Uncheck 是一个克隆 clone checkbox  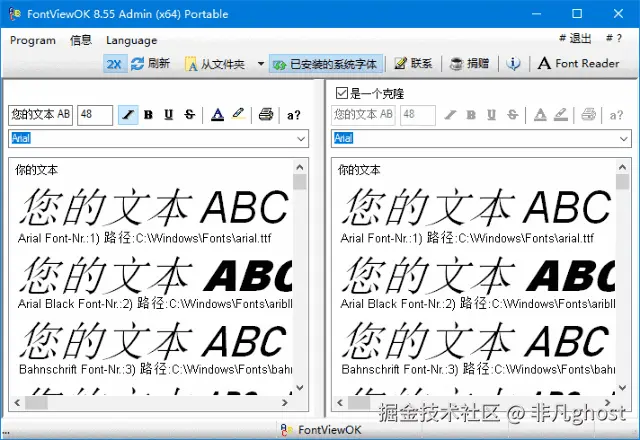tap(341, 93)
